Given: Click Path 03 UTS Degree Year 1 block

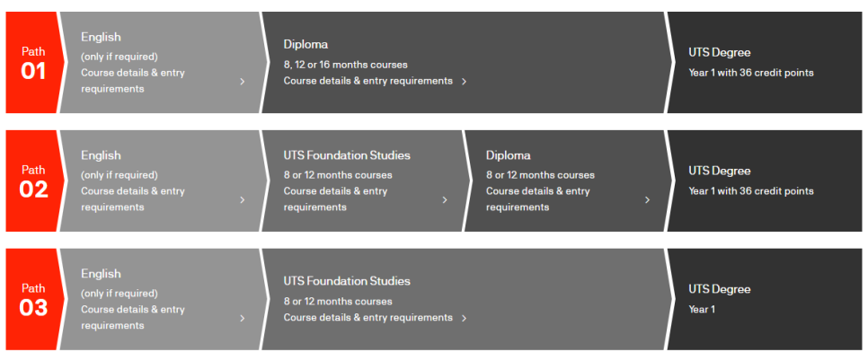Looking at the screenshot, I should [x=765, y=299].
